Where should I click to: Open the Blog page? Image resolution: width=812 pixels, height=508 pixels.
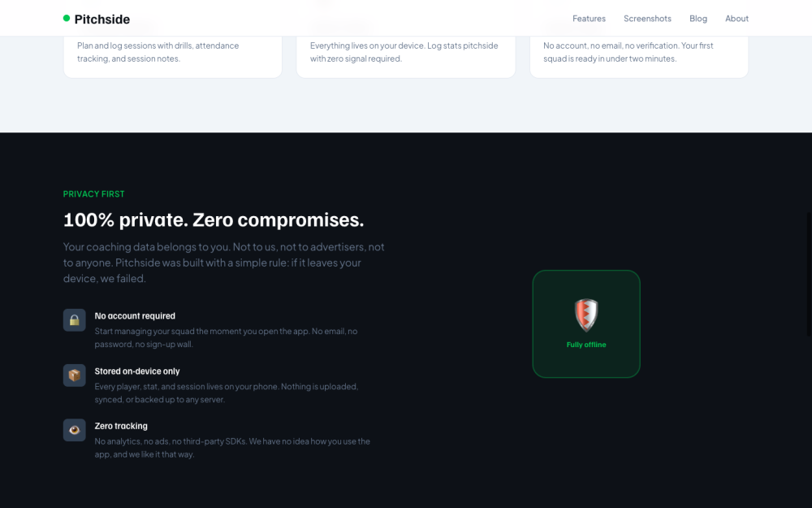[x=698, y=18]
